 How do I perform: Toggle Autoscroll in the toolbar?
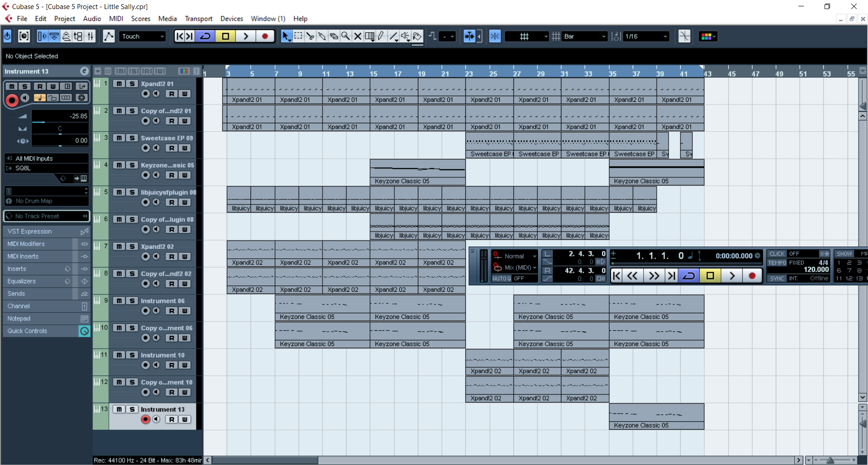tap(470, 36)
